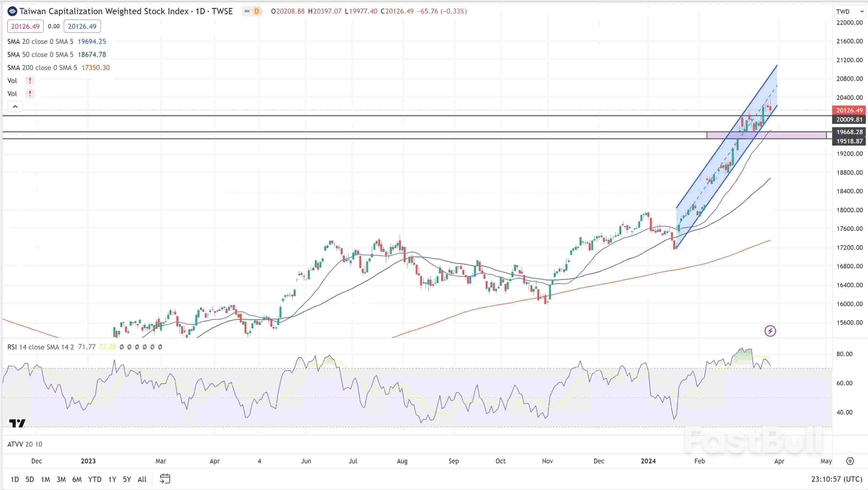Click the first Vol warning exclamation icon
Screen dimensions: 868x490
click(x=30, y=81)
